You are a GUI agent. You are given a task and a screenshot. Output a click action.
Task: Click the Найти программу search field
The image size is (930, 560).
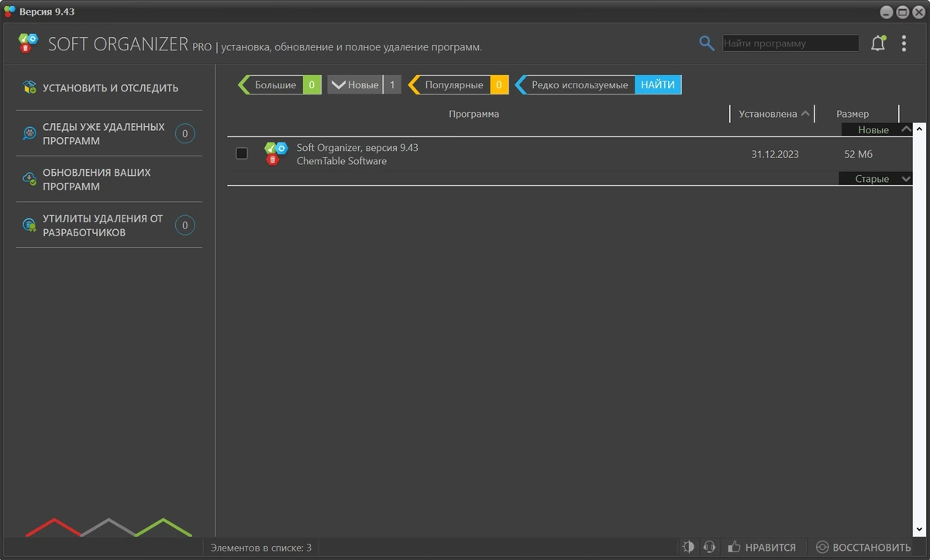pyautogui.click(x=790, y=43)
